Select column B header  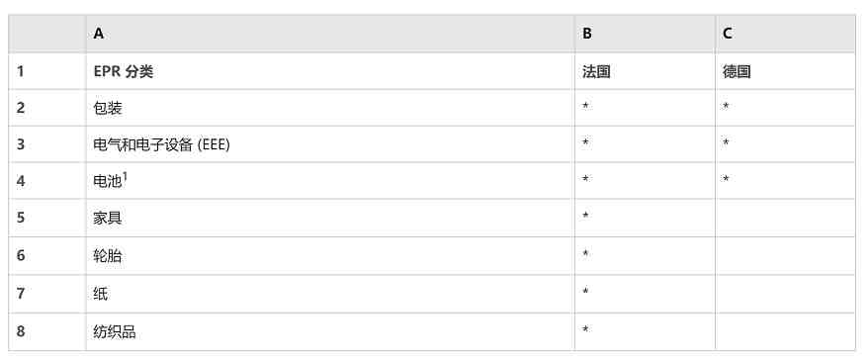(x=645, y=34)
